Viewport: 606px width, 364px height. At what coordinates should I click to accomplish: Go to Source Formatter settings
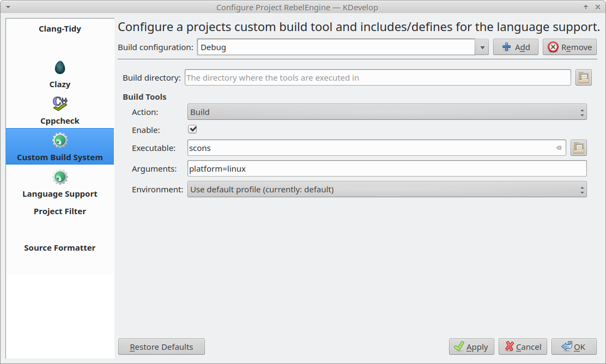pyautogui.click(x=60, y=248)
